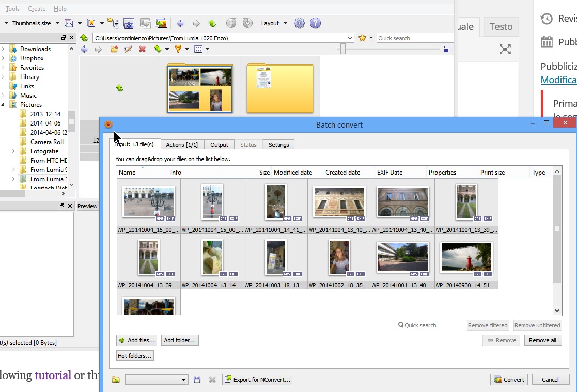Click the funnel filter icon

pyautogui.click(x=178, y=49)
